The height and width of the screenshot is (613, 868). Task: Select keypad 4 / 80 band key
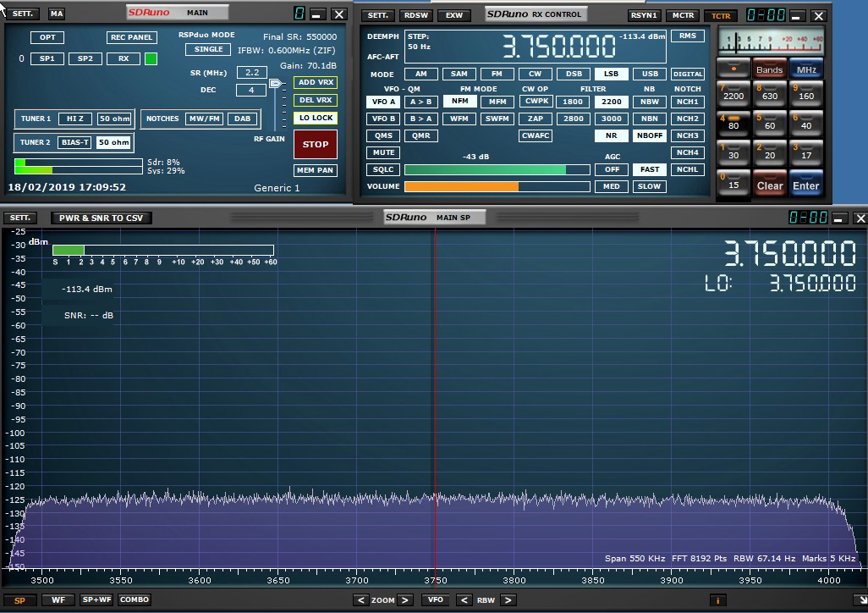pos(733,123)
